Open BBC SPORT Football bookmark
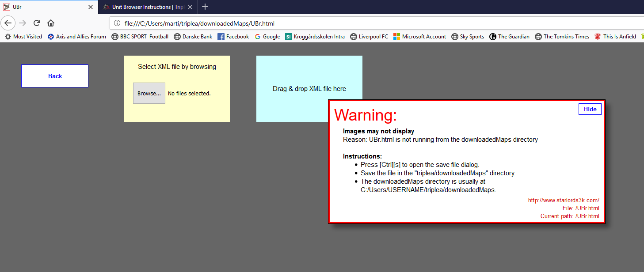This screenshot has height=272, width=644. [140, 37]
